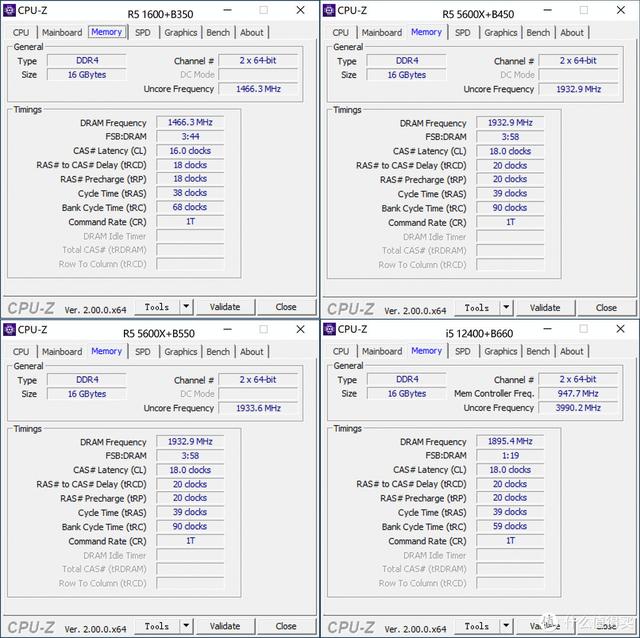Click Close button in R5 5600X+B450 window
The image size is (640, 638).
606,308
